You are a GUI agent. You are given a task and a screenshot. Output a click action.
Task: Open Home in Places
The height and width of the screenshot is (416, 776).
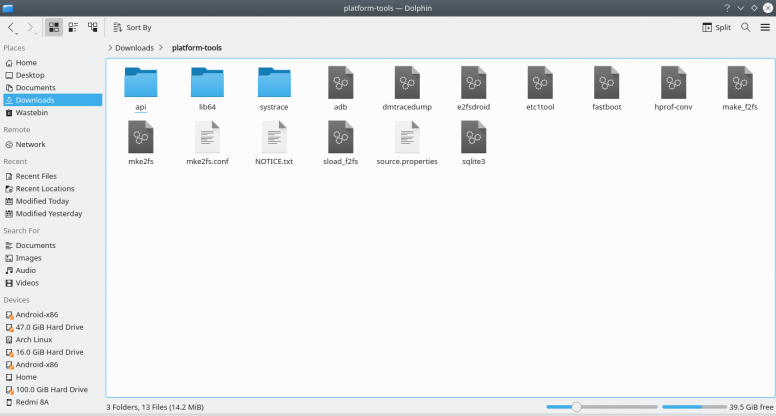pos(52,63)
